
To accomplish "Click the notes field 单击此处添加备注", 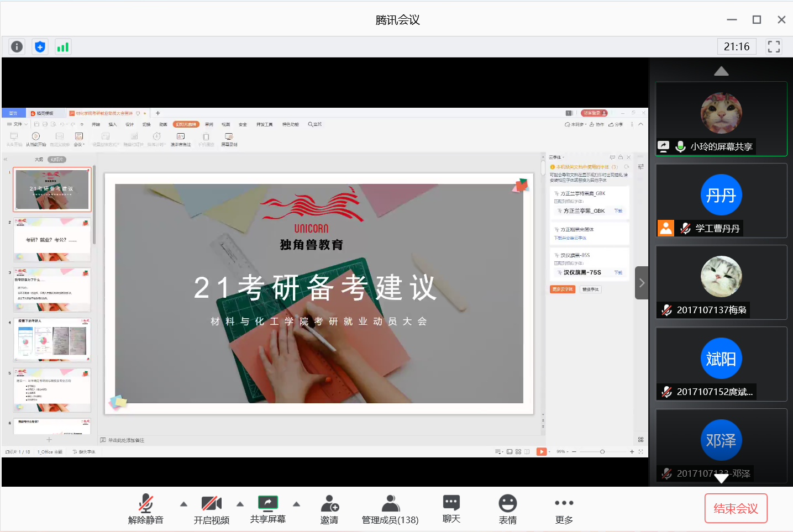I will tap(127, 440).
